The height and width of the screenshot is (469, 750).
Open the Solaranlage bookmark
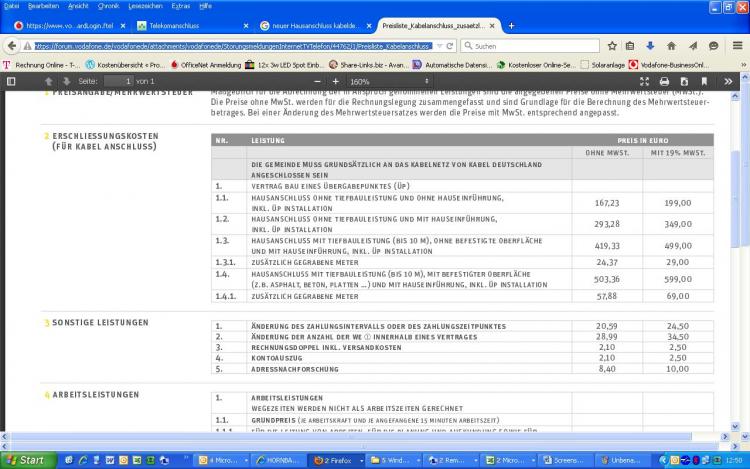(x=612, y=64)
